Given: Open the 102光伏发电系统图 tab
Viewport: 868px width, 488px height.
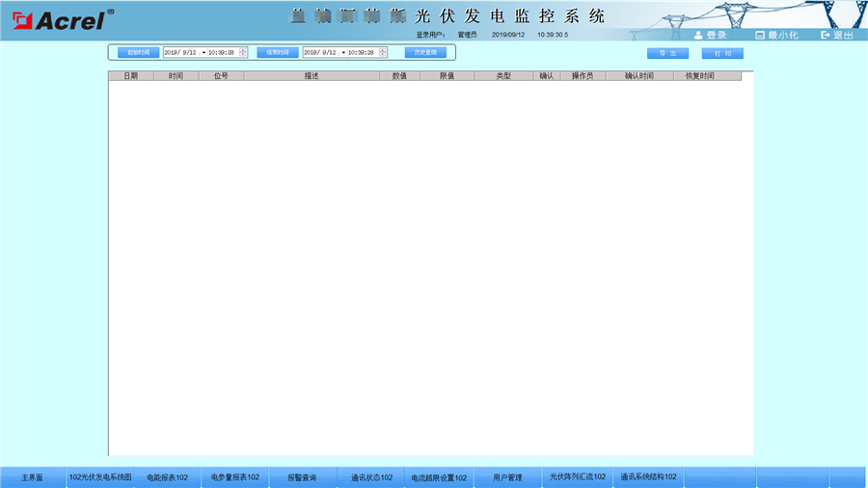Looking at the screenshot, I should [x=100, y=477].
